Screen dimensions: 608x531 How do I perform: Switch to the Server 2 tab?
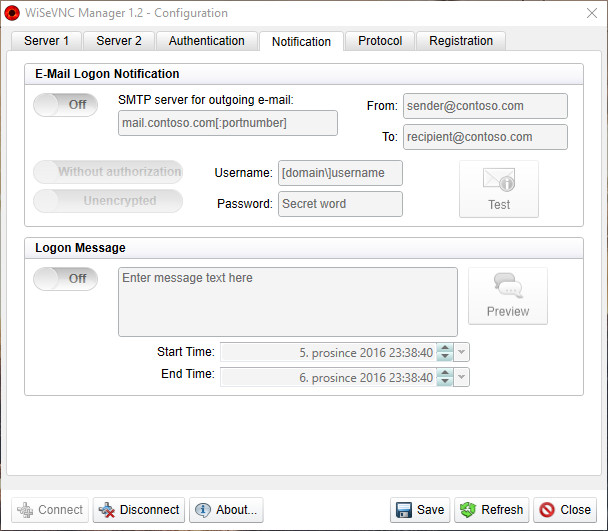(x=119, y=41)
